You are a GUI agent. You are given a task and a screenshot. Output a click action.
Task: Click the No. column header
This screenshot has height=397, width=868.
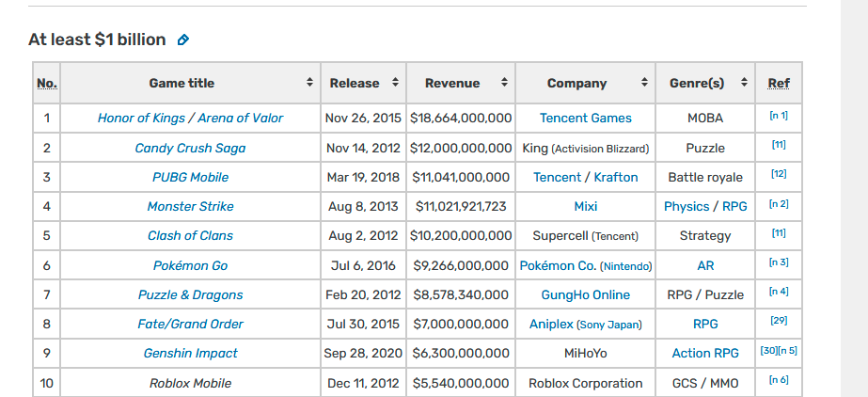coord(46,83)
